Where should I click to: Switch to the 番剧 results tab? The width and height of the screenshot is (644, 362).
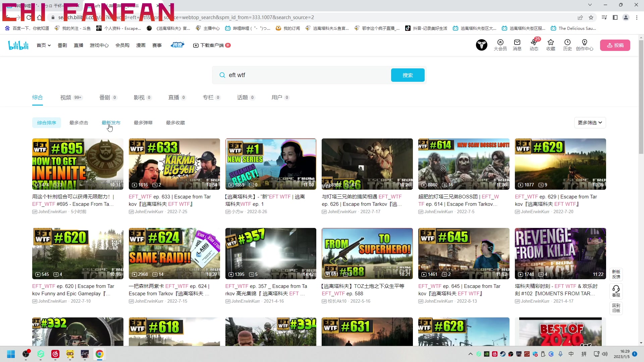tap(108, 98)
